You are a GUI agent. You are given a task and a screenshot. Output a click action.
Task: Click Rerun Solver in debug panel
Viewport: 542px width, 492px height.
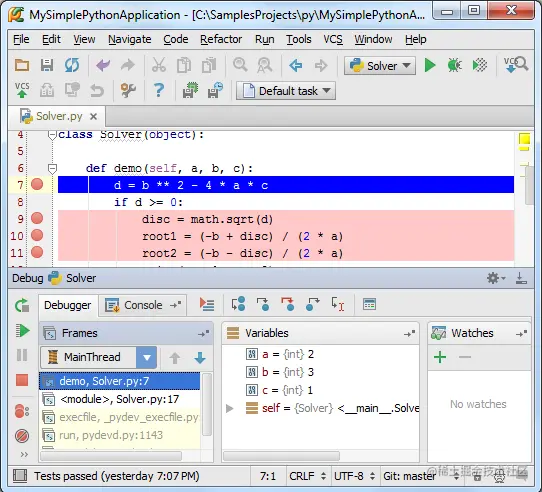coord(22,306)
